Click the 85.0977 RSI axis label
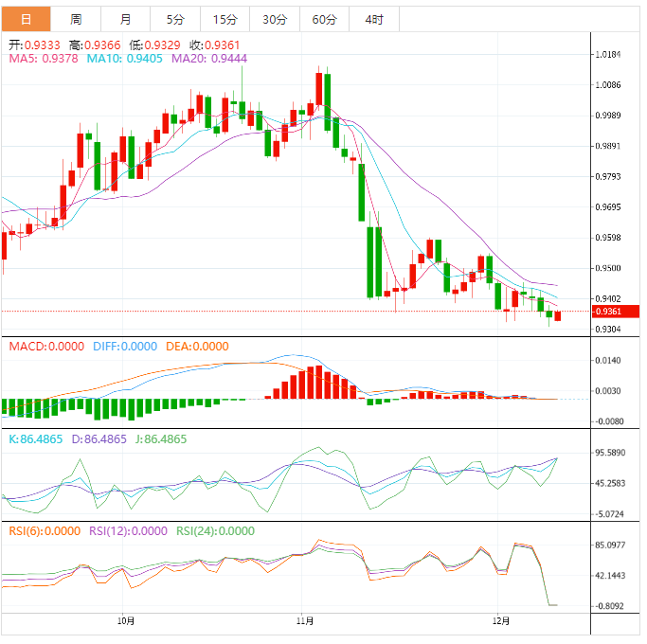This screenshot has width=647, height=644. coord(610,546)
